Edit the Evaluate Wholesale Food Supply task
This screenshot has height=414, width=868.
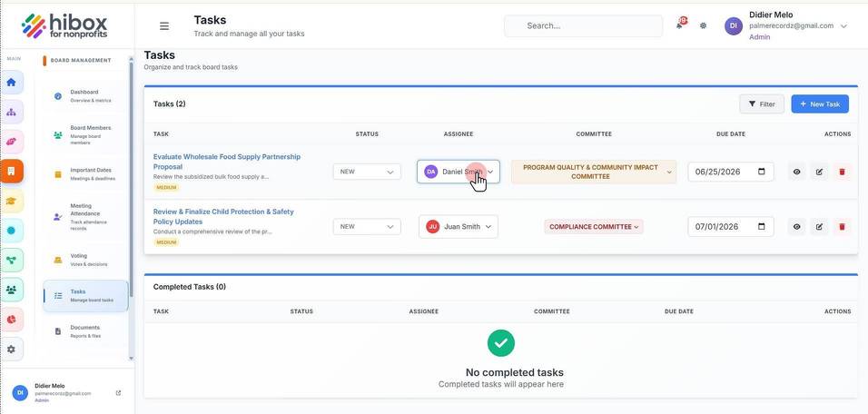(x=819, y=172)
